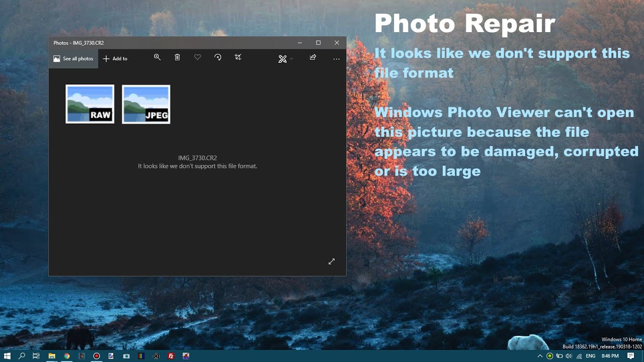Viewport: 644px width, 362px height.
Task: Close the Photos window
Action: click(x=337, y=43)
